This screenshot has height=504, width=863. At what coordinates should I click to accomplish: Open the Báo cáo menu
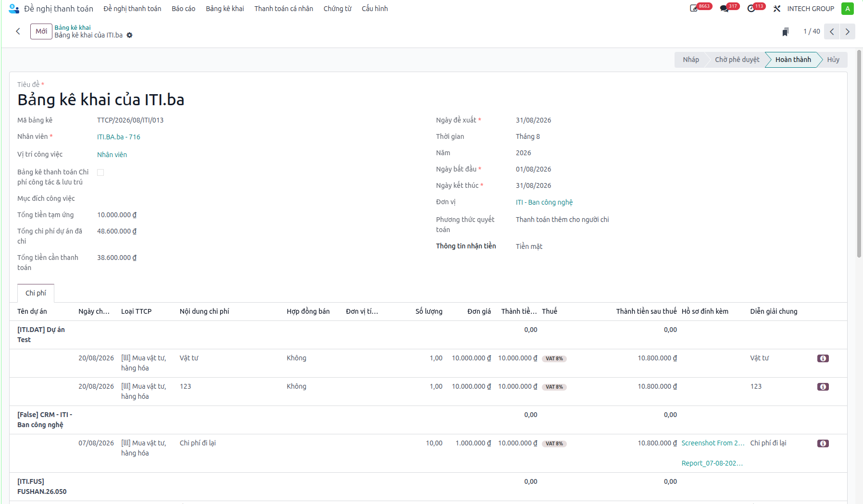point(183,9)
